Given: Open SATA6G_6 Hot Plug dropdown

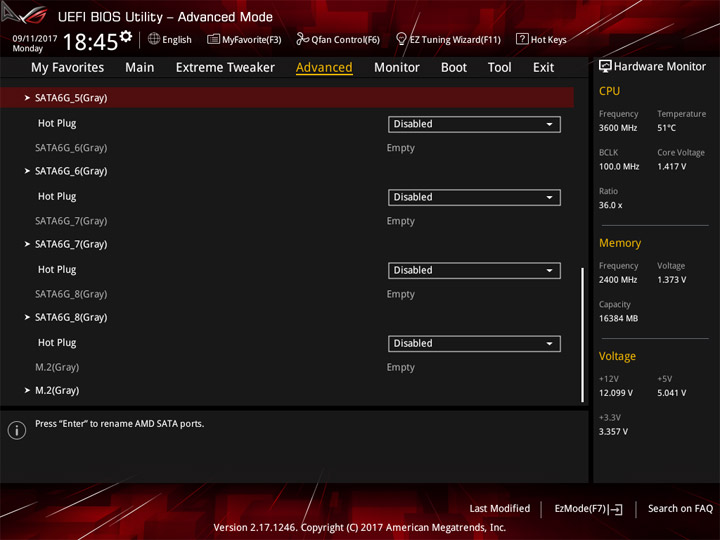Looking at the screenshot, I should tap(474, 197).
